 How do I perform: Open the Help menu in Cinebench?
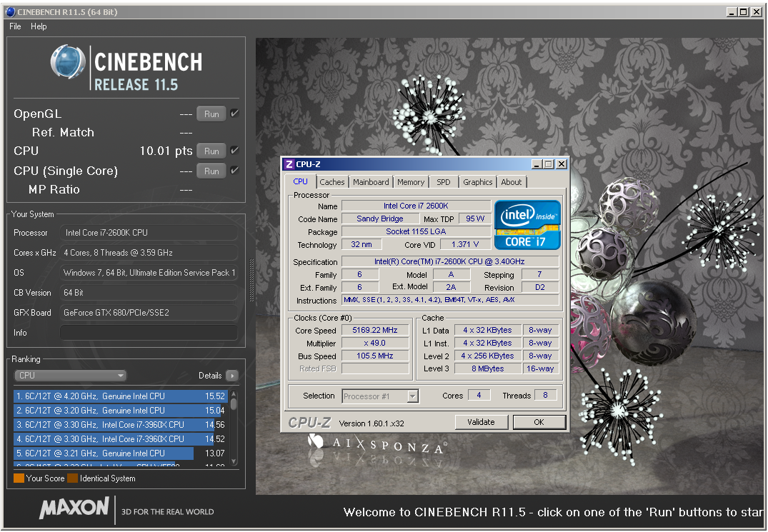coord(39,26)
